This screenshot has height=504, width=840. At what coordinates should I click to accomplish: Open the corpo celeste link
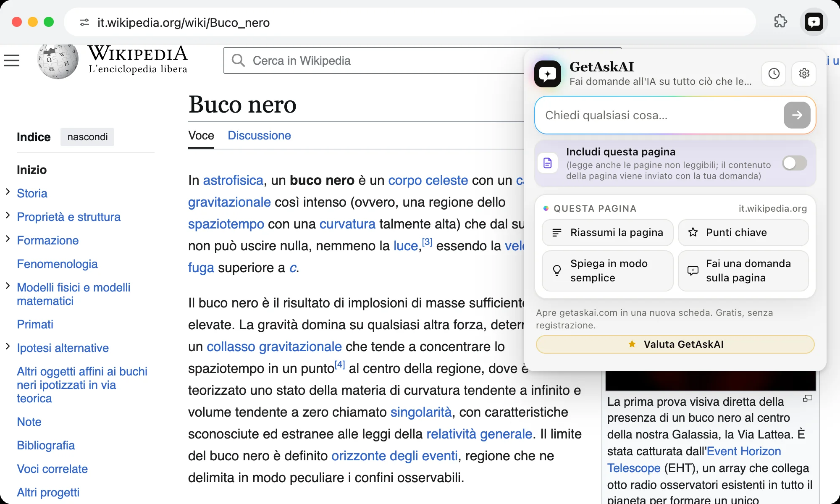[x=428, y=180]
